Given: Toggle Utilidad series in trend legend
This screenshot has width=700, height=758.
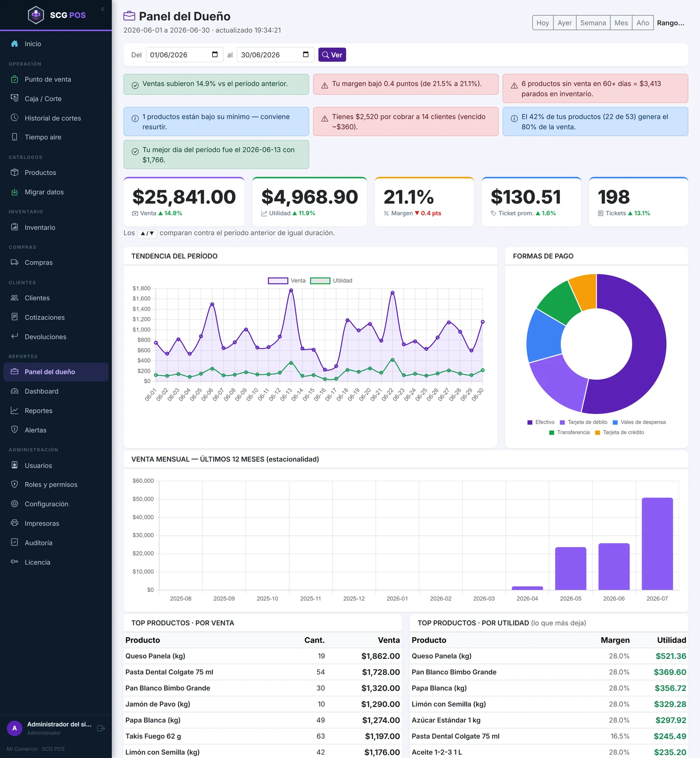Looking at the screenshot, I should (331, 281).
